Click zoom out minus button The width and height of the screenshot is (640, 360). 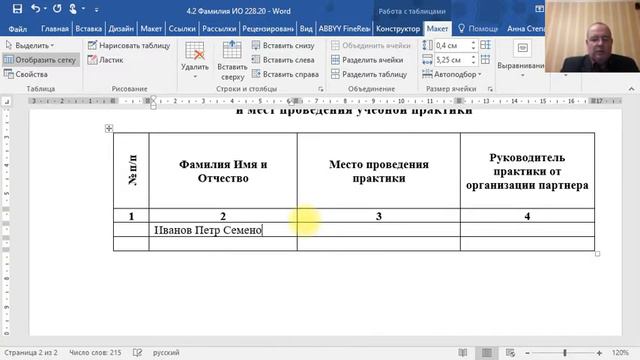(527, 353)
